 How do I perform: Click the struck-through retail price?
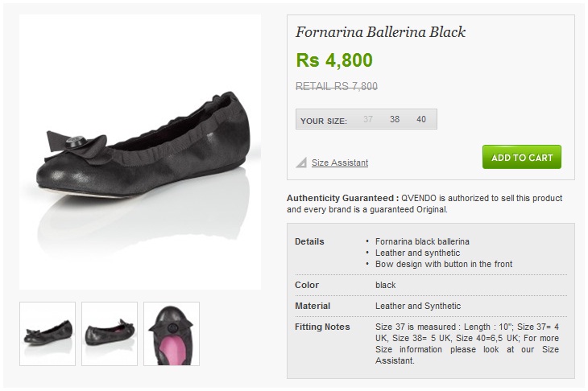337,86
